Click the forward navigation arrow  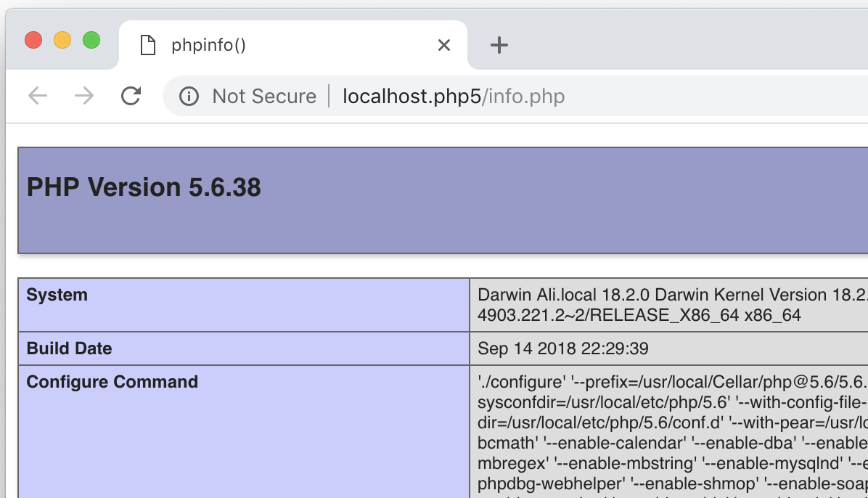tap(84, 96)
